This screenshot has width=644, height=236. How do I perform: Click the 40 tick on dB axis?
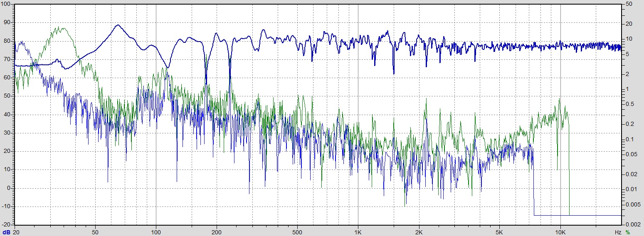[x=7, y=115]
